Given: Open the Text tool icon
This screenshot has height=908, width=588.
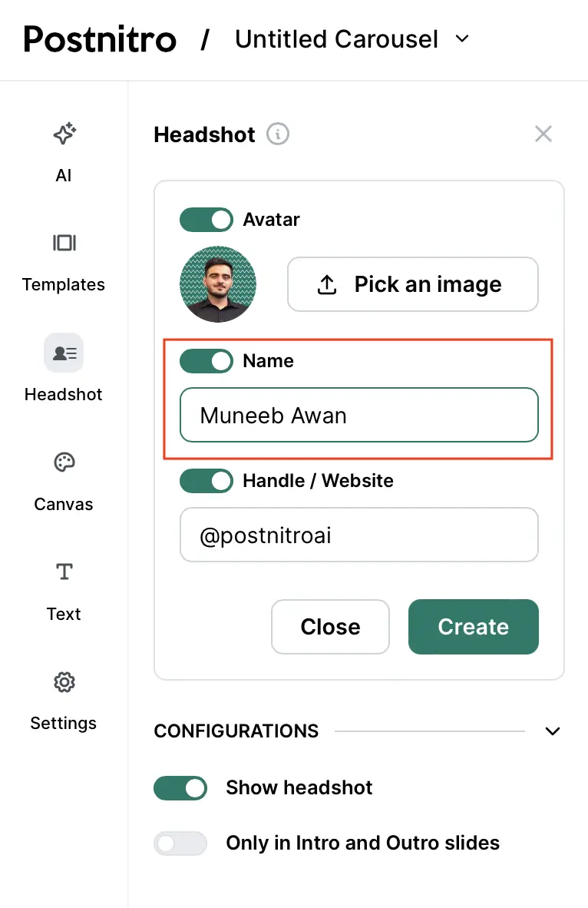Looking at the screenshot, I should click(x=64, y=572).
